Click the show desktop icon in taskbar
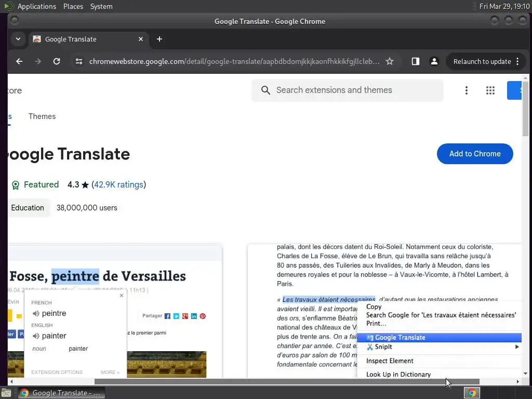532x399 pixels. 6,393
